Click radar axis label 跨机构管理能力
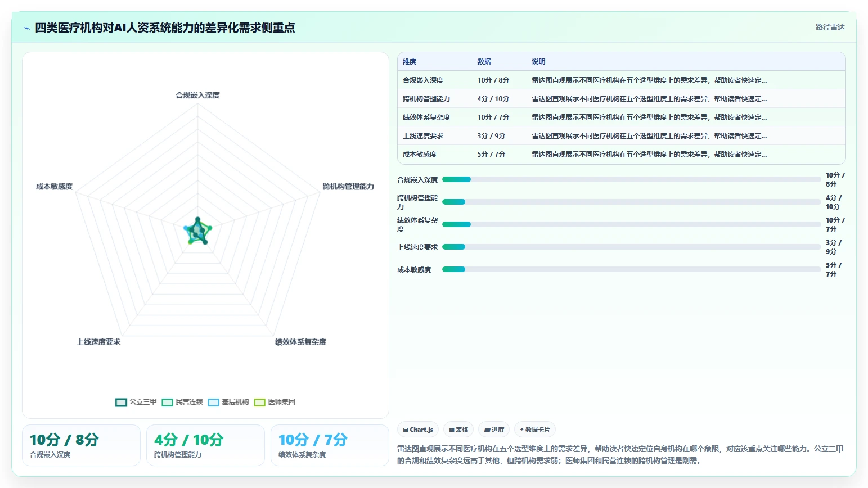 (x=348, y=186)
